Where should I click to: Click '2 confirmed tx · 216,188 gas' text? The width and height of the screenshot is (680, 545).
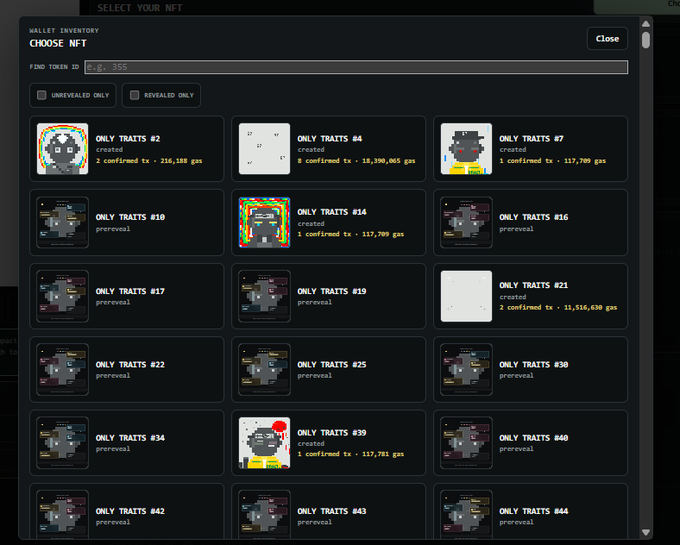coord(149,161)
